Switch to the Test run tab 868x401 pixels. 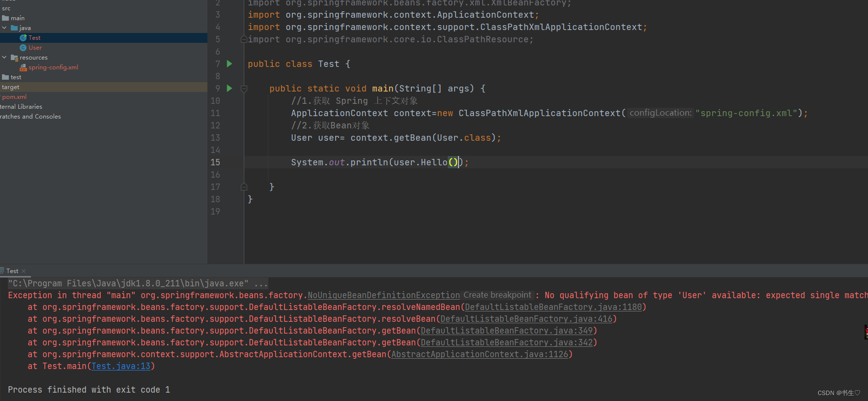12,271
